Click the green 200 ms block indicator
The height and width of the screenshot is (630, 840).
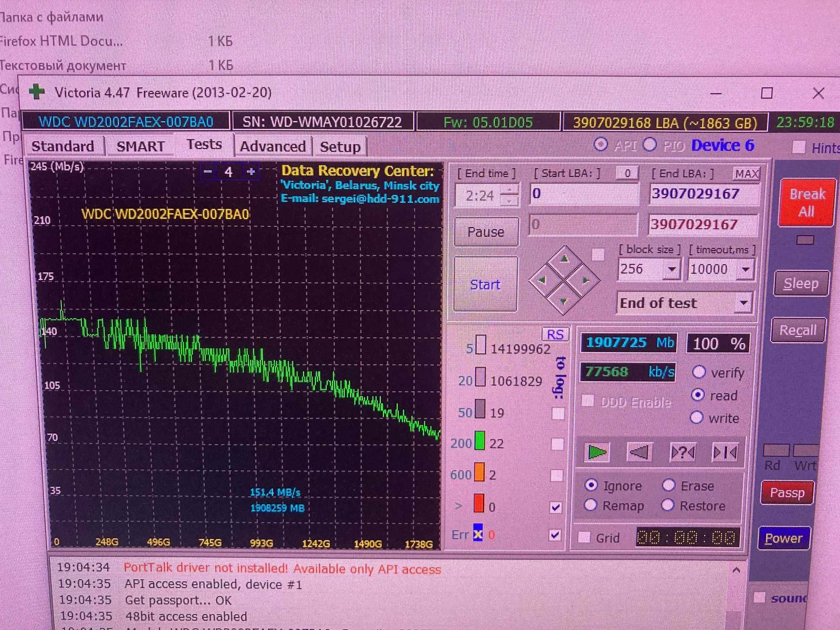tap(480, 441)
